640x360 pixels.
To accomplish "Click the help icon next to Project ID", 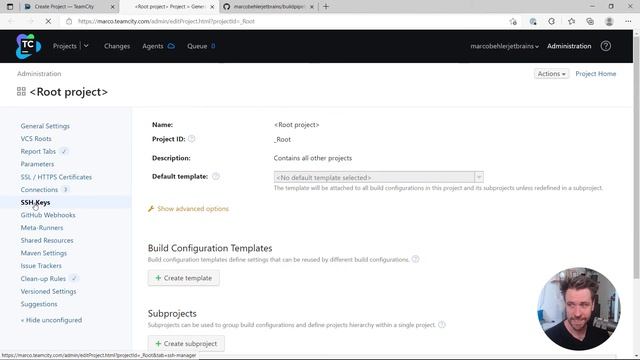I will [191, 139].
